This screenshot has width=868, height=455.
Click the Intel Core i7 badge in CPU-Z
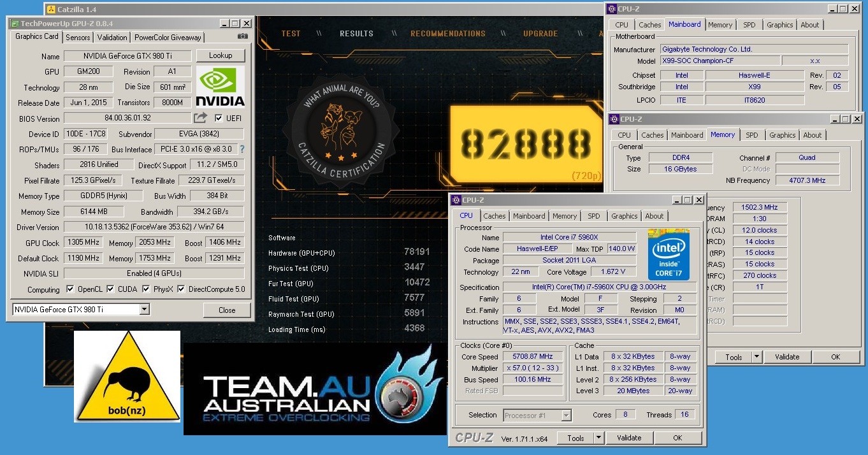[x=669, y=254]
